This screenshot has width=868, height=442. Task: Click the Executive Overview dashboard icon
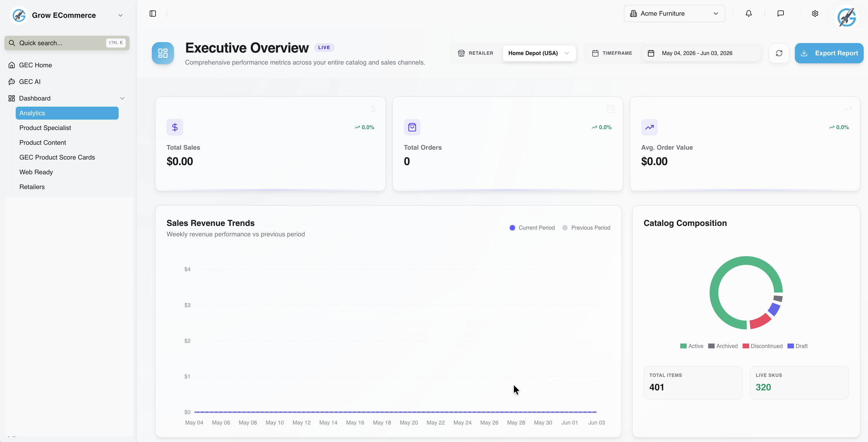(x=163, y=53)
